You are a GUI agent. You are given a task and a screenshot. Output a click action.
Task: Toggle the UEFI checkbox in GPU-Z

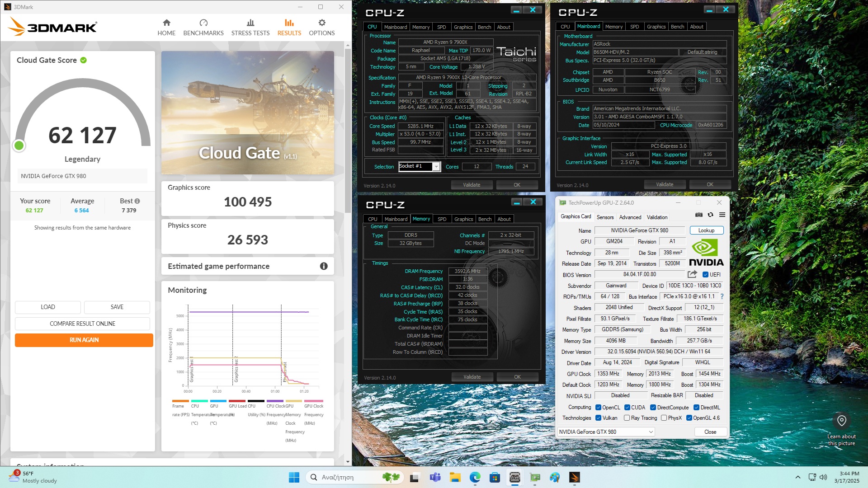coord(705,274)
